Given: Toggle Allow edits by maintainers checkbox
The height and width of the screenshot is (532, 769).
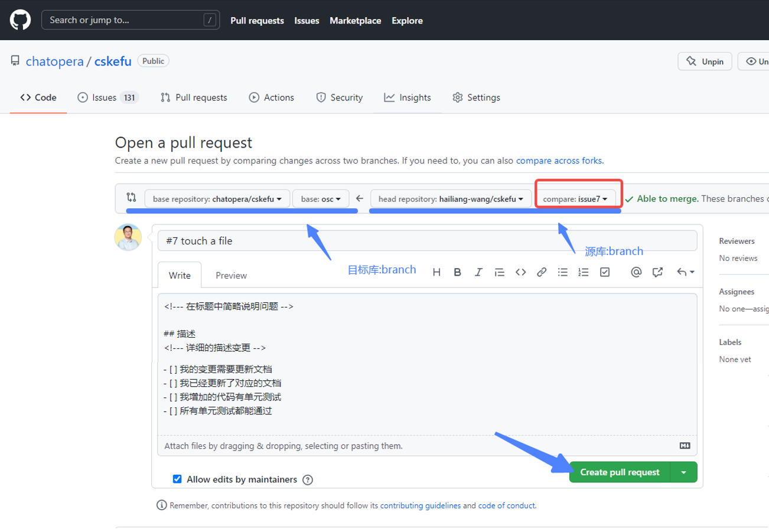Looking at the screenshot, I should coord(177,479).
